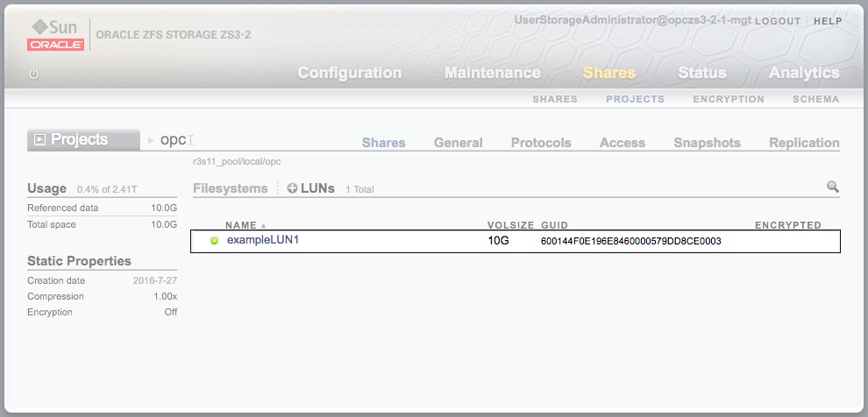Sort by the NAME column header

(241, 225)
